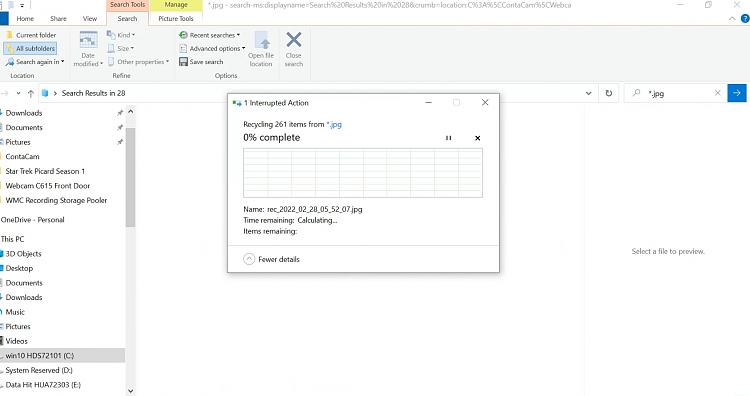Open recent locations dropdown arrow
The image size is (750, 396).
click(18, 93)
